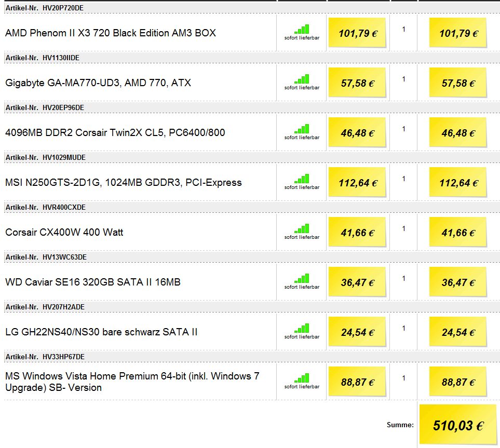Click quantity 1 in LG GH22NS40 row

pyautogui.click(x=404, y=328)
